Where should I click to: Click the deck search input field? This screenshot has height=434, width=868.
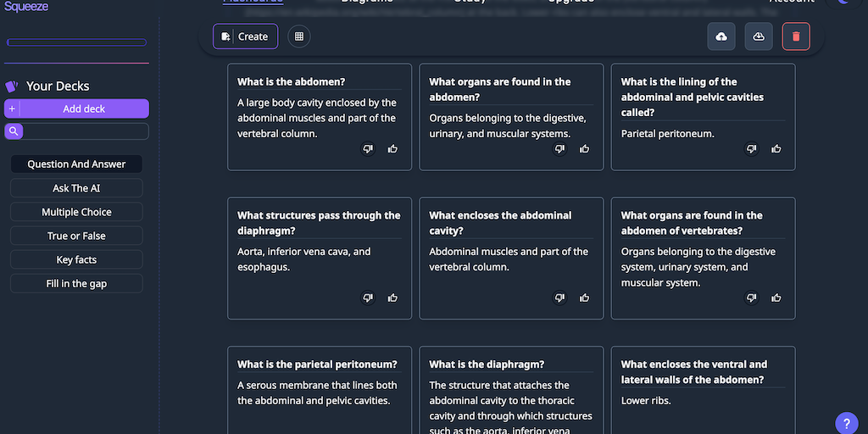tap(85, 131)
